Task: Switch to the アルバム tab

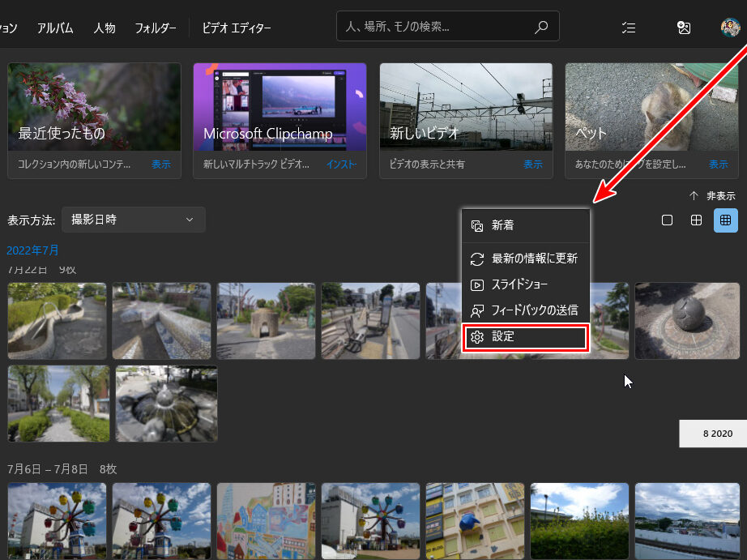Action: point(55,28)
